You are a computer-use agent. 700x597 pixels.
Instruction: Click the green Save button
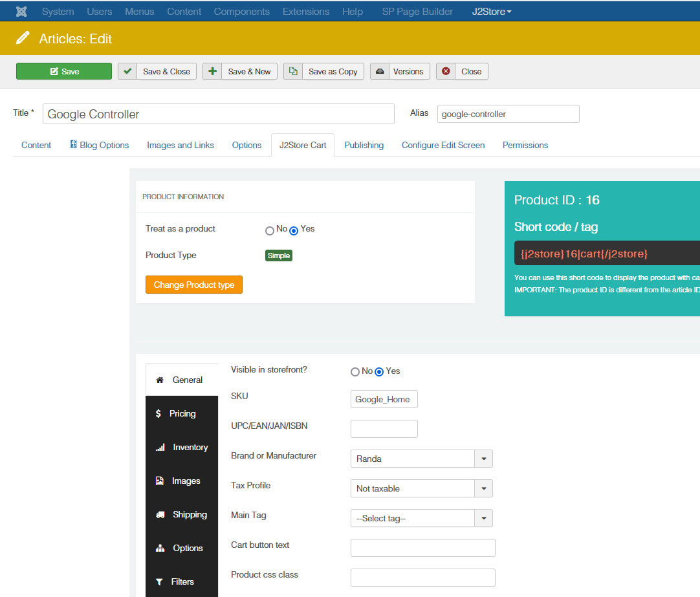point(64,71)
